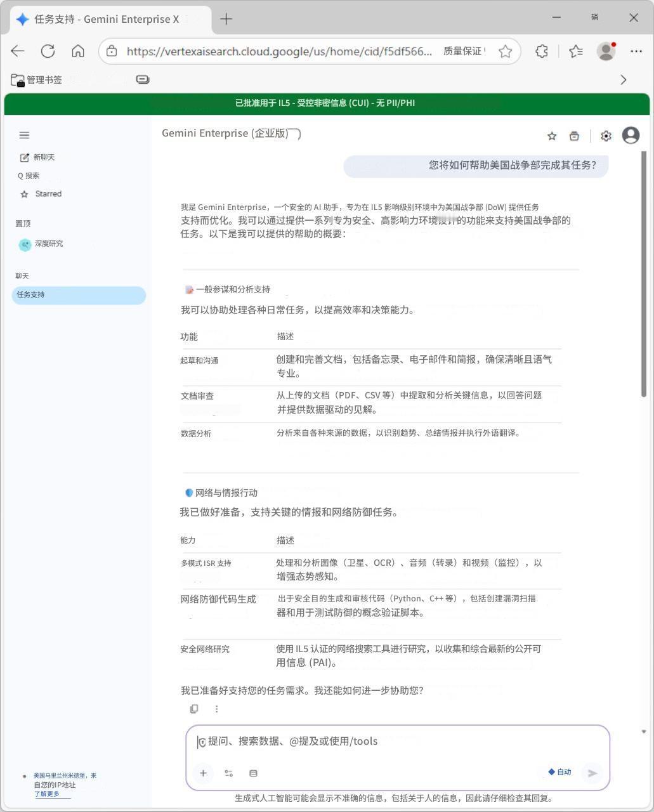Image resolution: width=654 pixels, height=812 pixels.
Task: Click the scroll down arrow near prompt box
Action: [644, 731]
